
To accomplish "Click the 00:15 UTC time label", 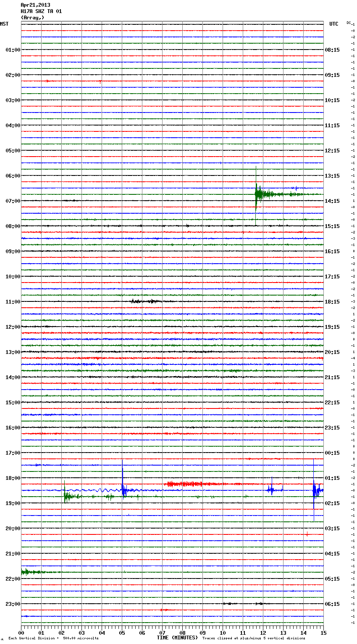I will point(332,453).
